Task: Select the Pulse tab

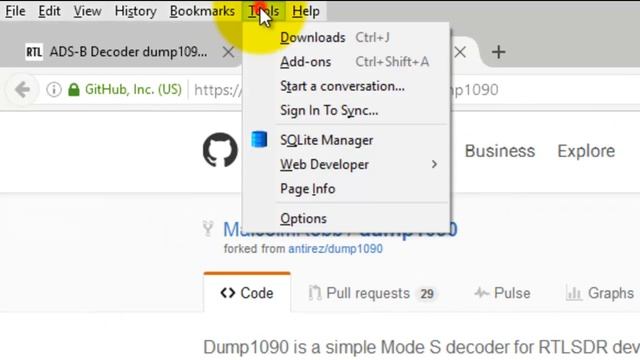Action: click(502, 293)
